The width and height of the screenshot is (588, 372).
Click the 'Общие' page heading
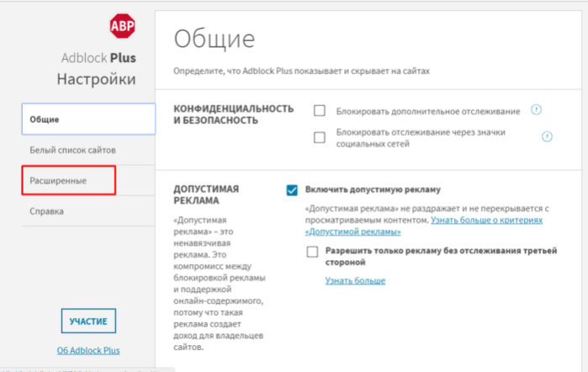(x=215, y=39)
